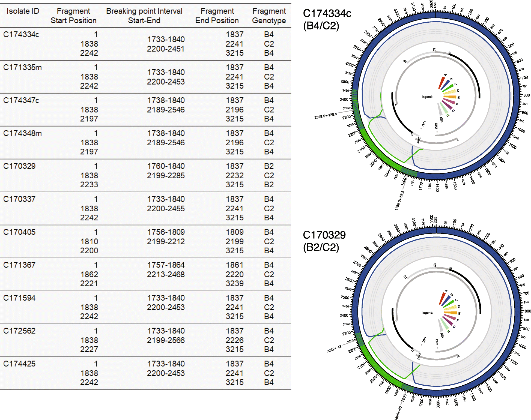Select the end position value 2226
531x420 pixels.
(235, 340)
